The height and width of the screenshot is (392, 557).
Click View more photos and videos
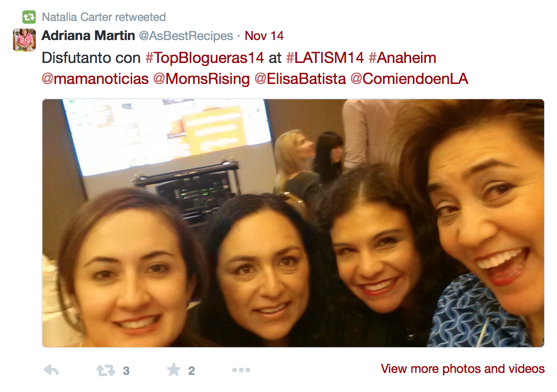(x=463, y=369)
